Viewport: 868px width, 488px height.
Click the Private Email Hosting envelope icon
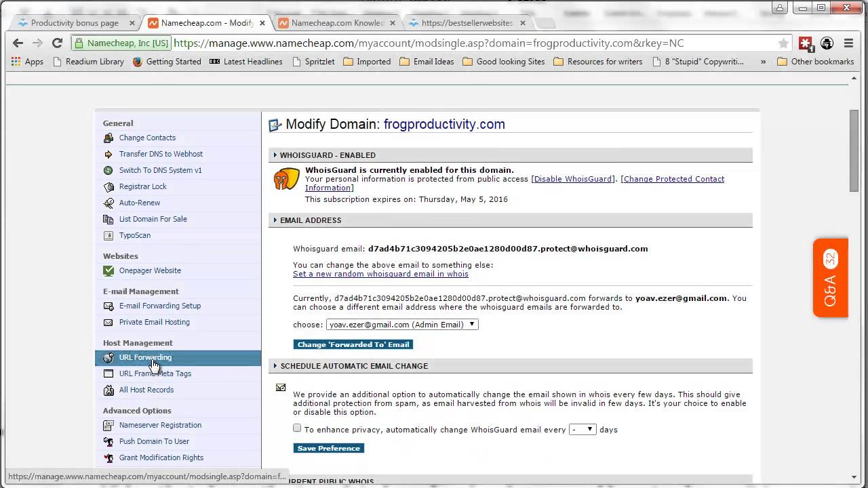click(108, 322)
